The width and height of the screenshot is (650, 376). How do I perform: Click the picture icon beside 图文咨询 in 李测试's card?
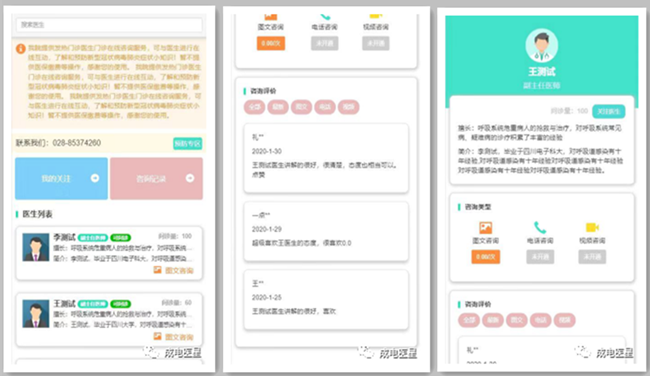[158, 270]
